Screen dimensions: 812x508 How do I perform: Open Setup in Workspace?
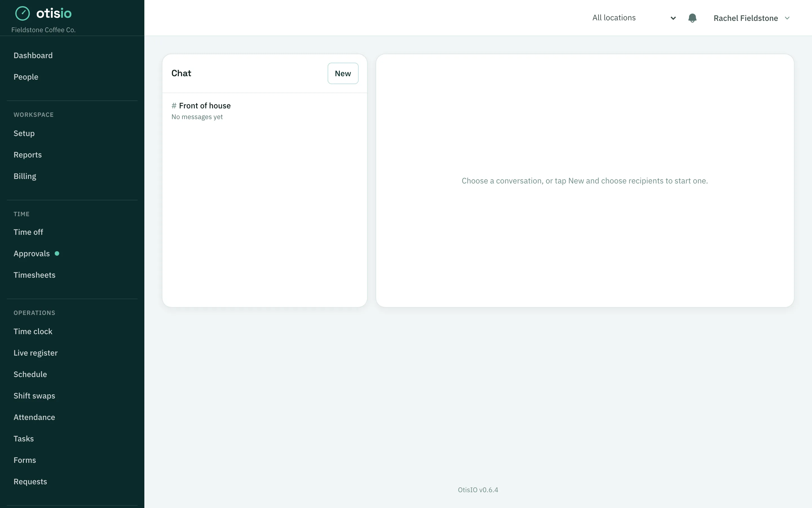(x=24, y=133)
